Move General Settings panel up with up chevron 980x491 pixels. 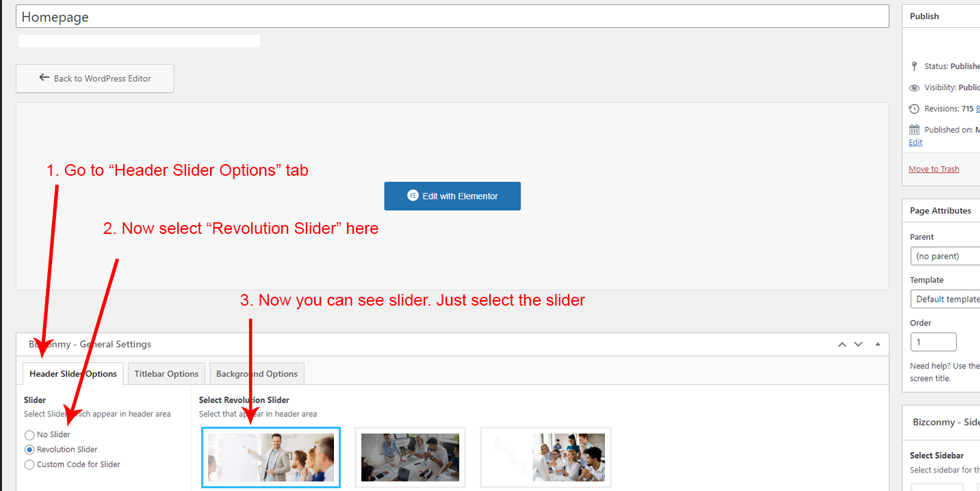[842, 345]
